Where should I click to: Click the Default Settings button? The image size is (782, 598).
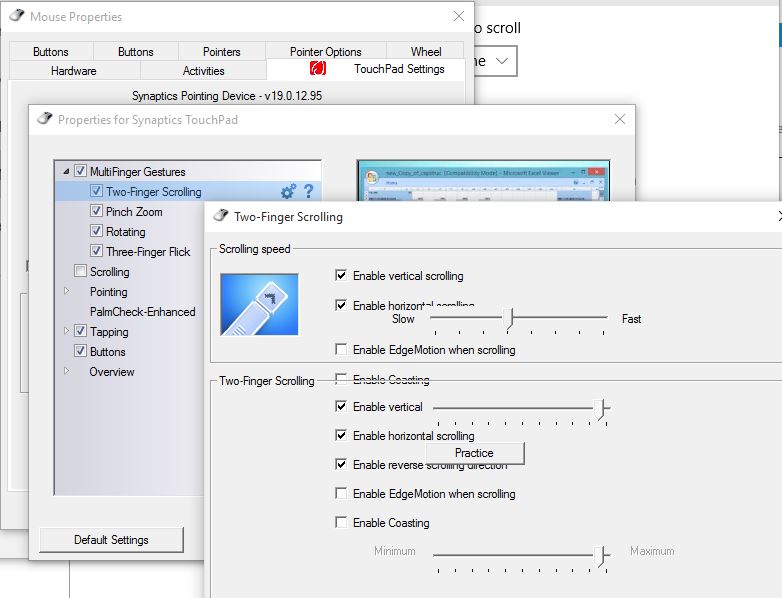(x=111, y=540)
